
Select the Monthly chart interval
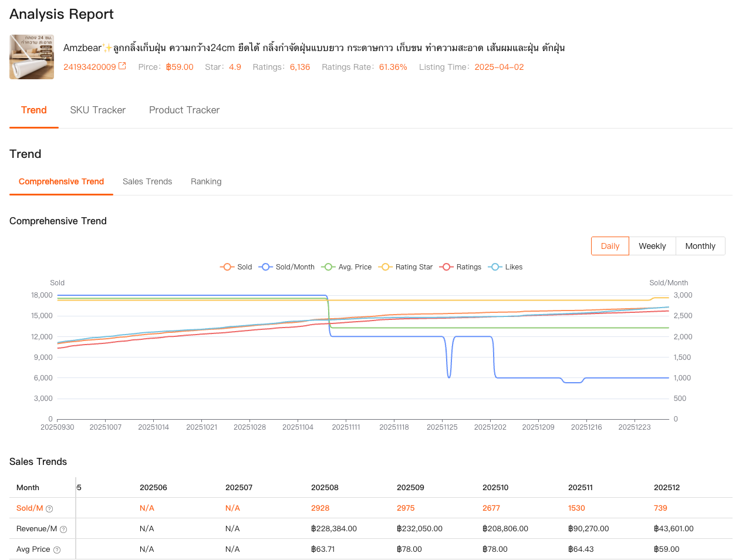pyautogui.click(x=700, y=246)
